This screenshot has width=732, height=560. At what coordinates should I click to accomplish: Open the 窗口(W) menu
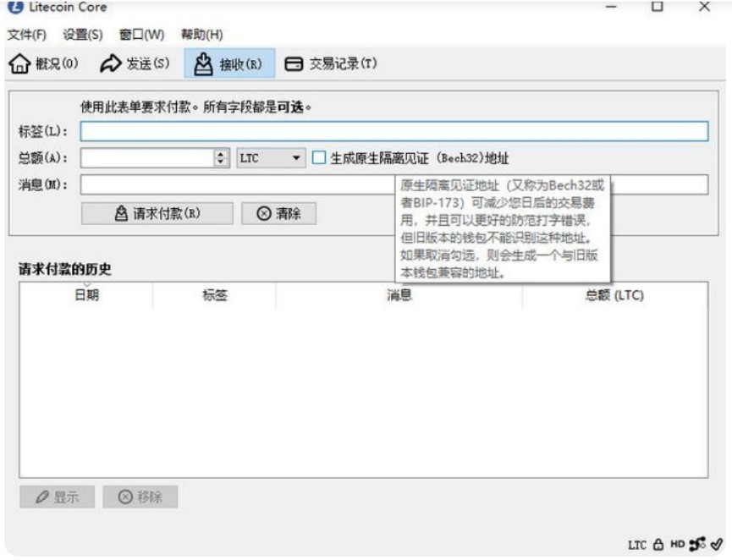(x=141, y=35)
